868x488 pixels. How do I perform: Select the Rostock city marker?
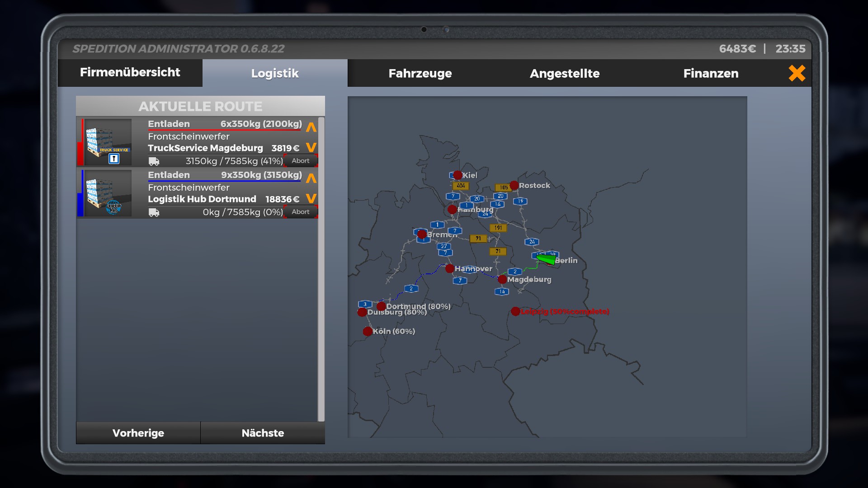[x=514, y=185]
